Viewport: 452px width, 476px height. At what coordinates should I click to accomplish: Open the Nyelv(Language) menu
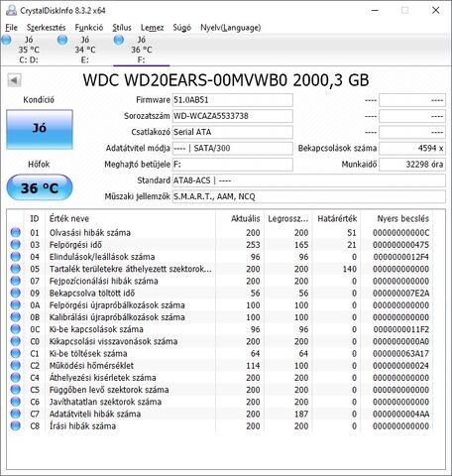click(231, 28)
